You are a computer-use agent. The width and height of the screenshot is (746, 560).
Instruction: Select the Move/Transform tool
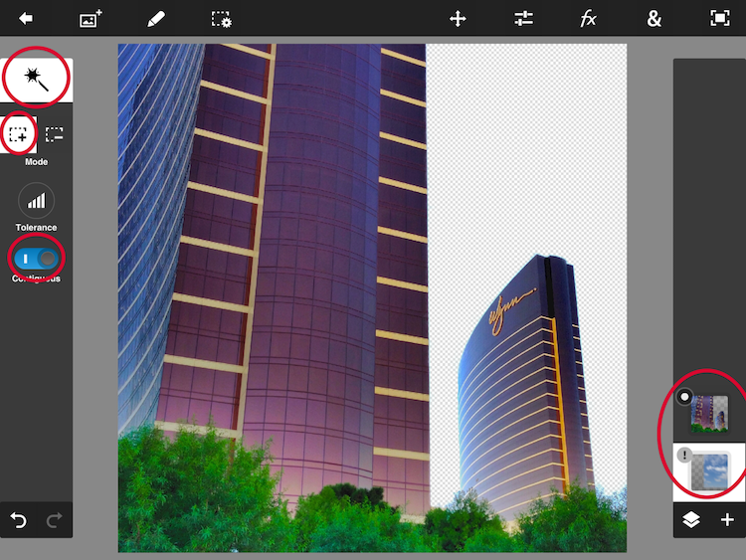(458, 19)
